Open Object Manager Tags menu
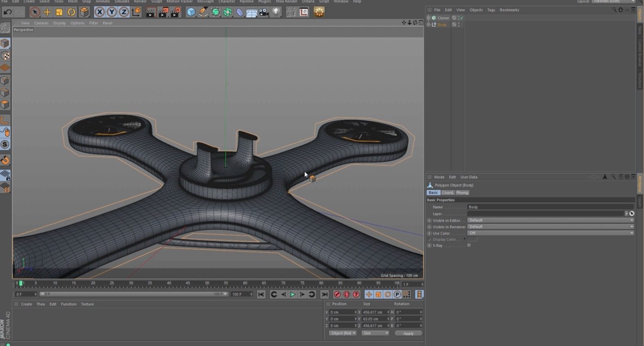This screenshot has width=644, height=346. point(491,10)
